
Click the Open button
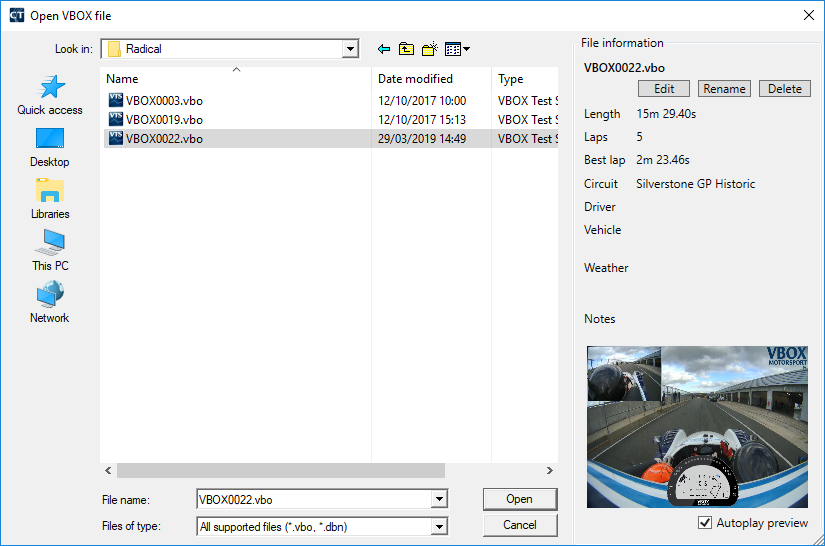520,499
